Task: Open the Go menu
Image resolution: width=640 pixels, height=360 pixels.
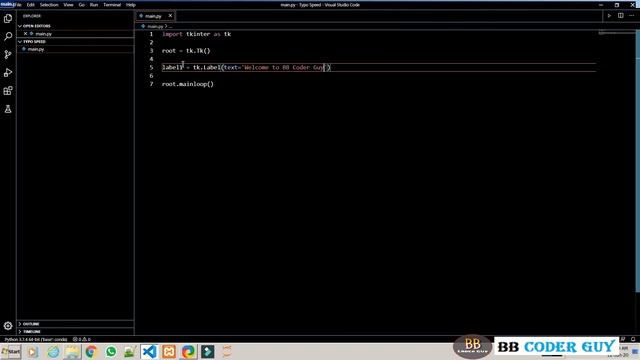Action: (82, 5)
